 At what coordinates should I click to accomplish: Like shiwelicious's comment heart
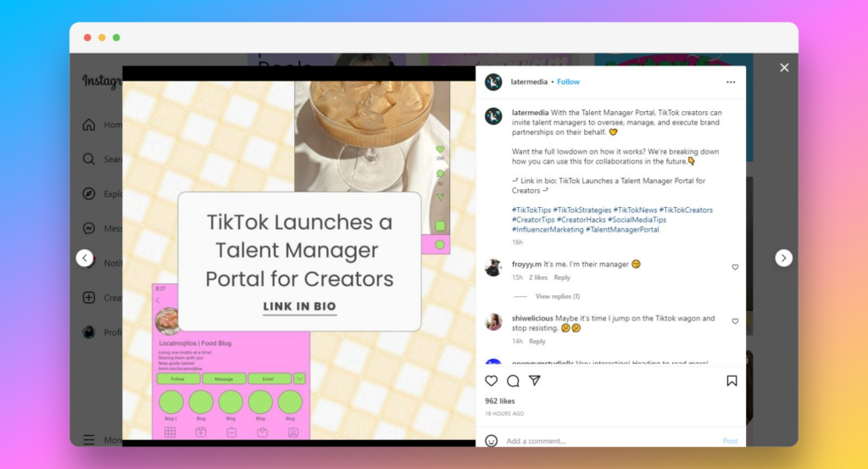[x=735, y=322]
